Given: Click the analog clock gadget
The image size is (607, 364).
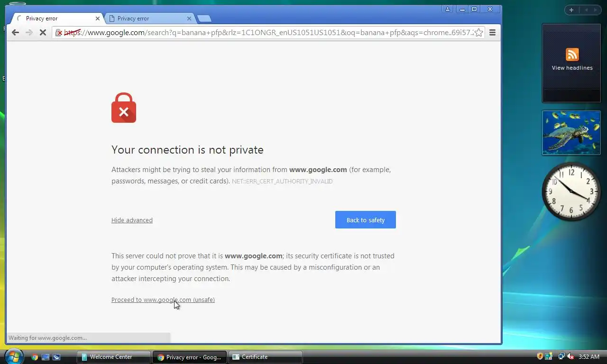Looking at the screenshot, I should pos(571,191).
